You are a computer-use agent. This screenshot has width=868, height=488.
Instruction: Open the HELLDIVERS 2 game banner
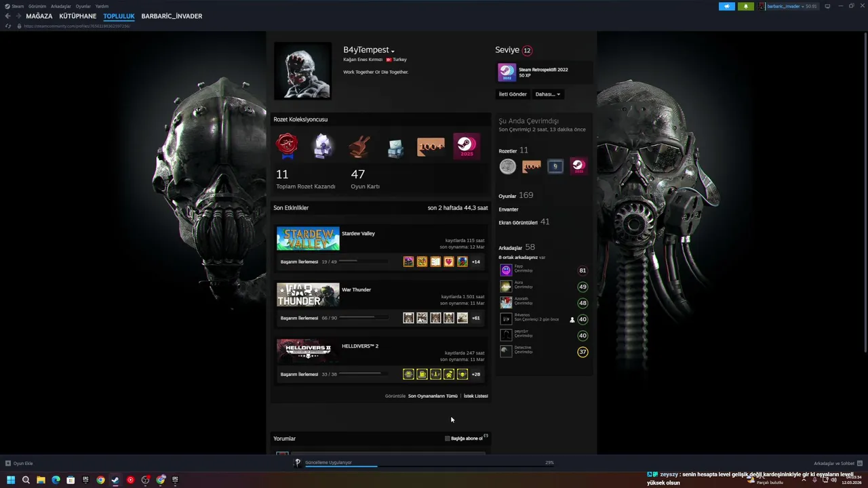[x=308, y=351]
